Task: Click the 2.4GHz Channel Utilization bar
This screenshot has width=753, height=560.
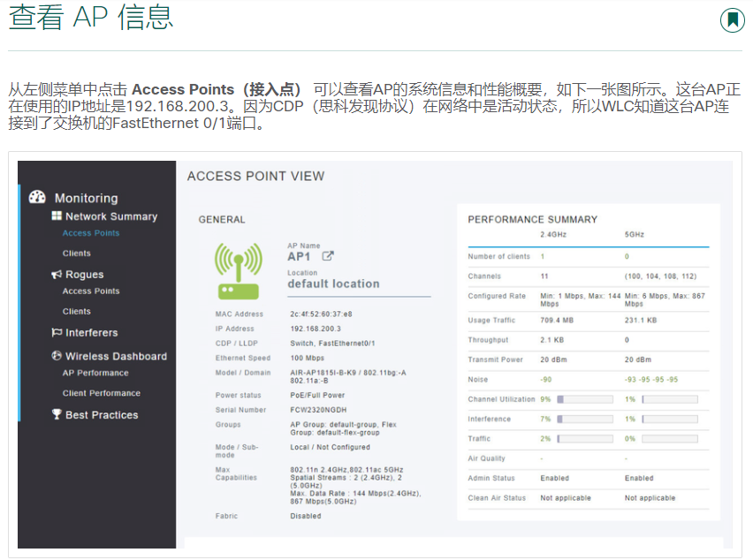Action: click(584, 400)
